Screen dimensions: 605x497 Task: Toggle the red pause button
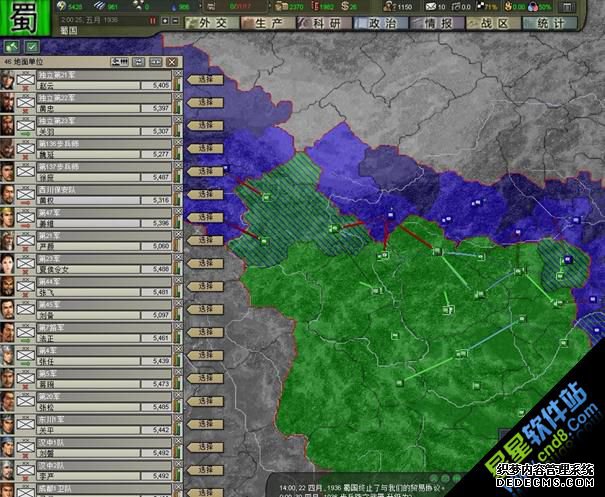point(153,21)
